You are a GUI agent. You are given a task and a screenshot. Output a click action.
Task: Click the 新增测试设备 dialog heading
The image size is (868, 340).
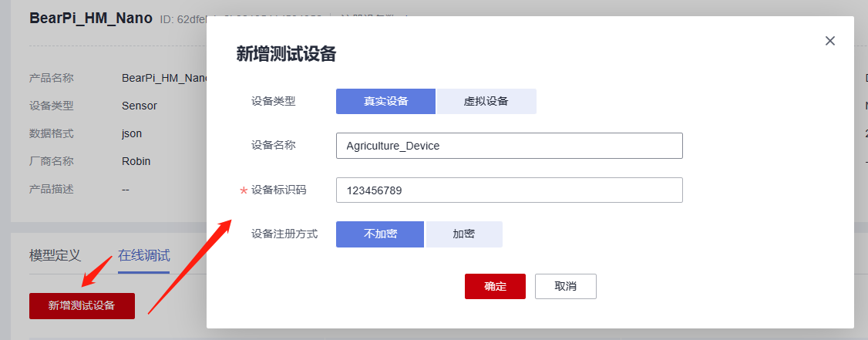(x=286, y=54)
